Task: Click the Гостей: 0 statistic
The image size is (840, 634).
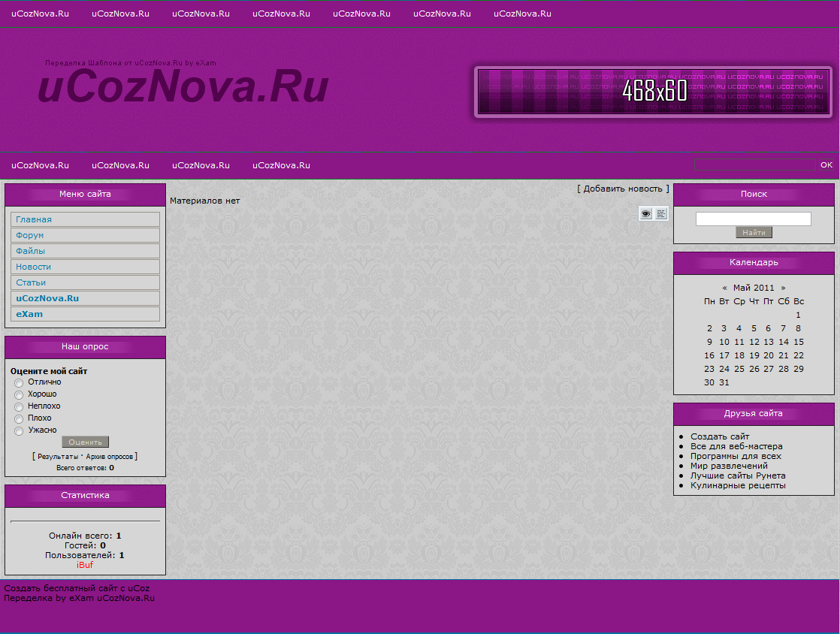Action: coord(85,545)
